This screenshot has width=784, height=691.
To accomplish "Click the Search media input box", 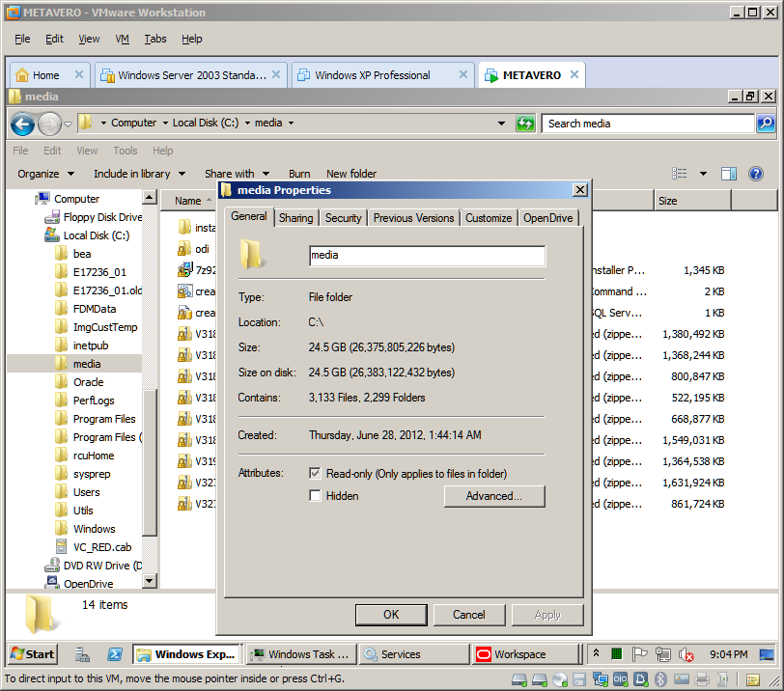I will (648, 124).
